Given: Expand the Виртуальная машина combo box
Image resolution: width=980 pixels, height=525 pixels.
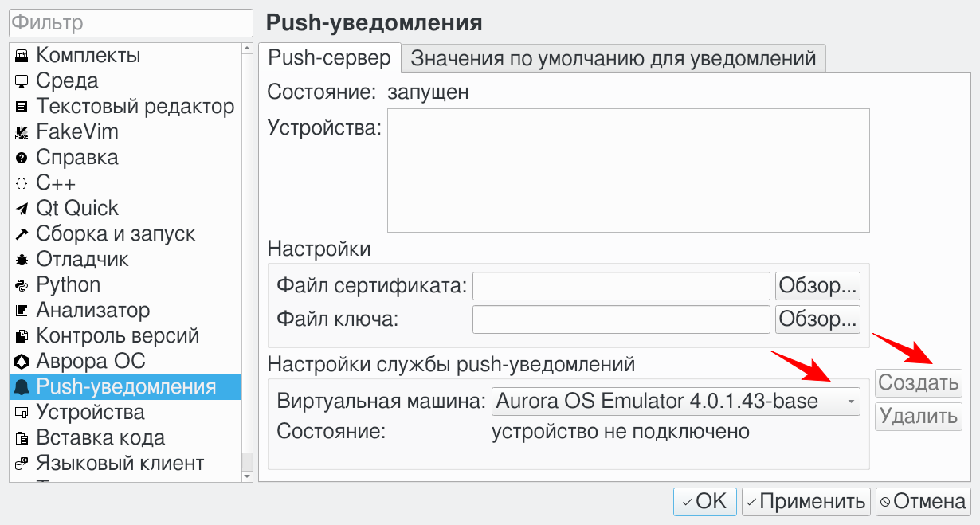Looking at the screenshot, I should [676, 402].
